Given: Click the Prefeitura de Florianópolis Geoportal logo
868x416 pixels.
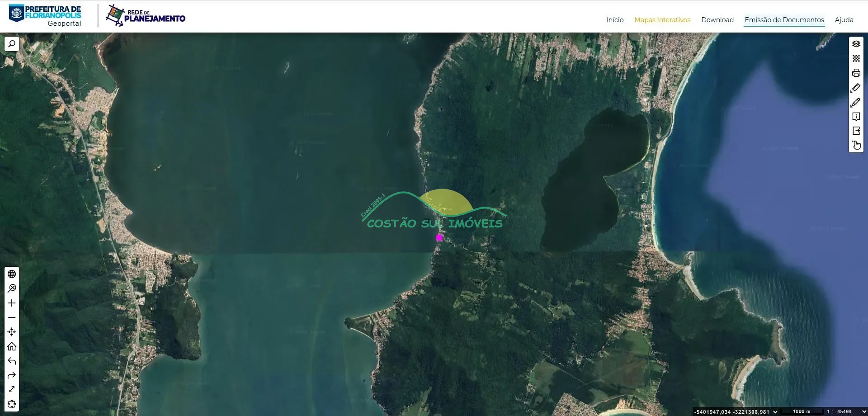Looking at the screenshot, I should point(45,16).
